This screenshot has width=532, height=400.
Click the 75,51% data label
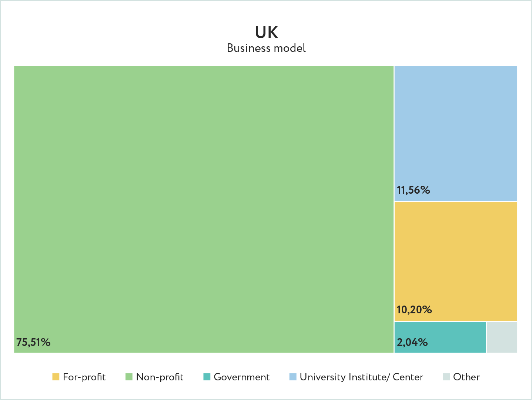(33, 342)
